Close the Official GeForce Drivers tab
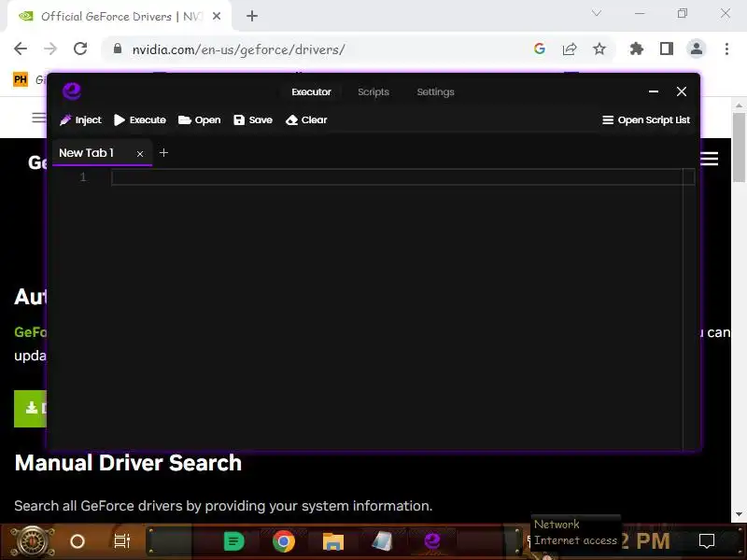The height and width of the screenshot is (560, 747). pyautogui.click(x=217, y=16)
